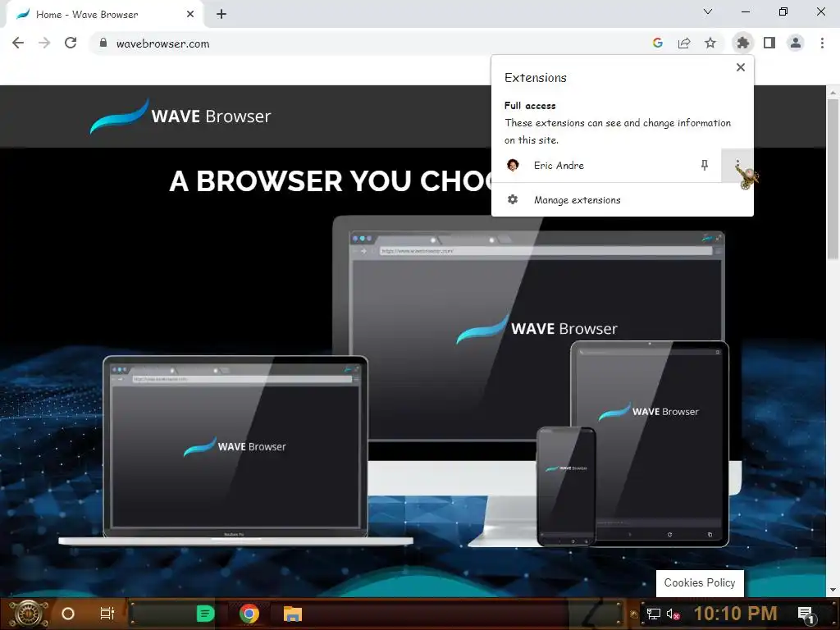Click the muted volume tray icon
This screenshot has height=630, width=840.
[673, 614]
